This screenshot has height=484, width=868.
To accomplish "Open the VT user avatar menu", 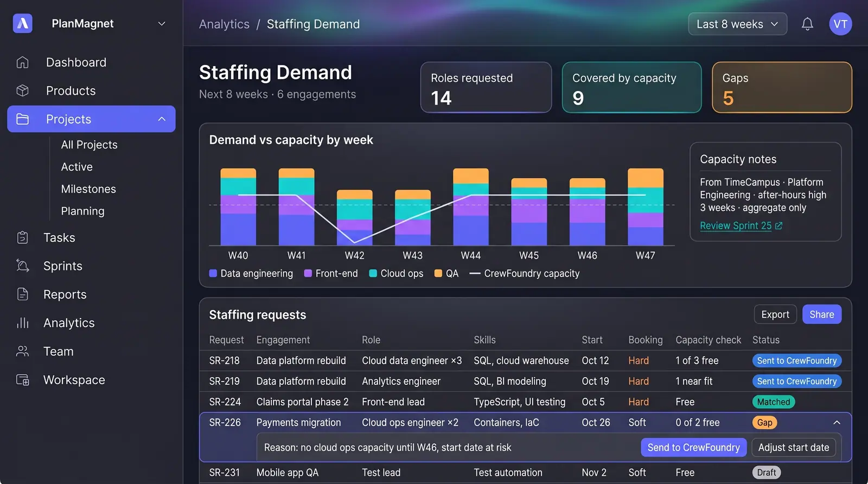I will tap(840, 24).
